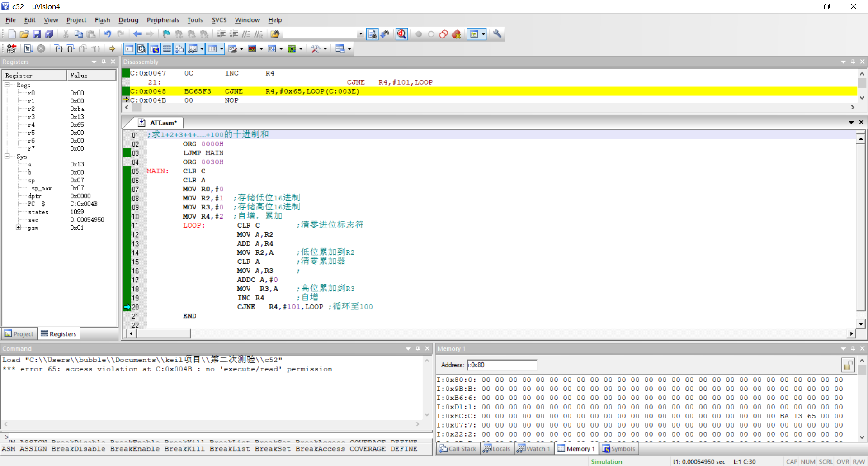Switch to the Call Stack tab

[x=458, y=449]
